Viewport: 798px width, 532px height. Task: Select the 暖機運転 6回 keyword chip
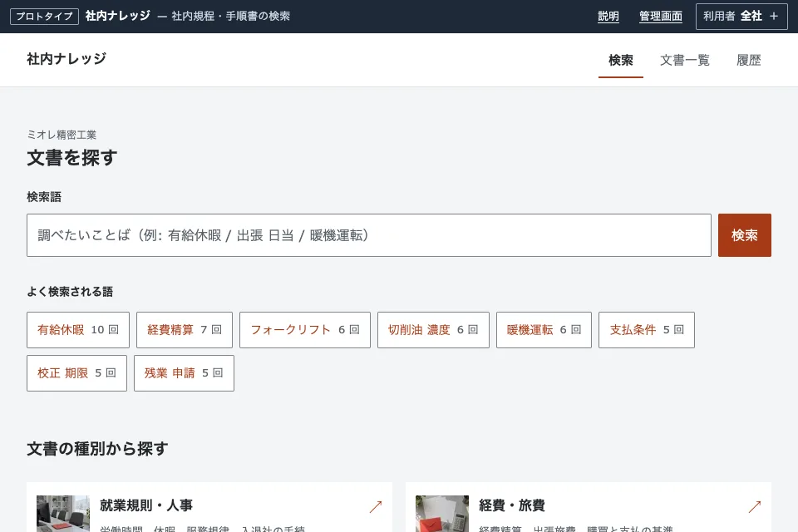(544, 330)
